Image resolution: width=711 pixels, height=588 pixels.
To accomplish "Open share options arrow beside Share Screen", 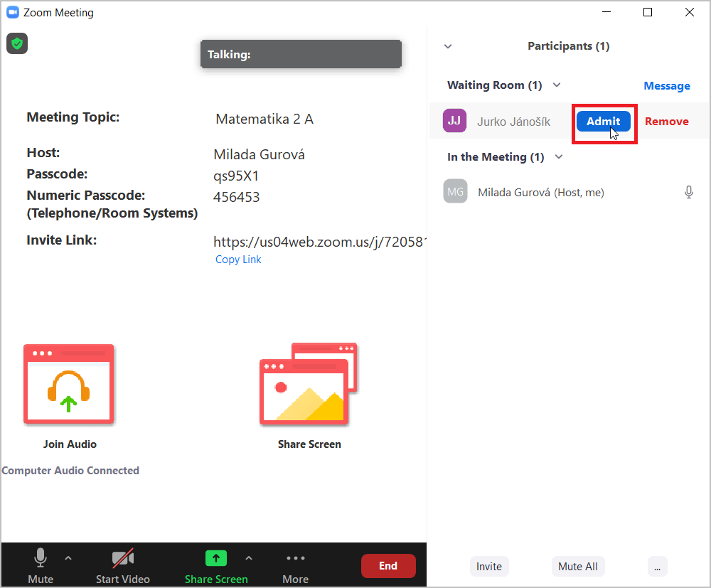I will pos(249,559).
